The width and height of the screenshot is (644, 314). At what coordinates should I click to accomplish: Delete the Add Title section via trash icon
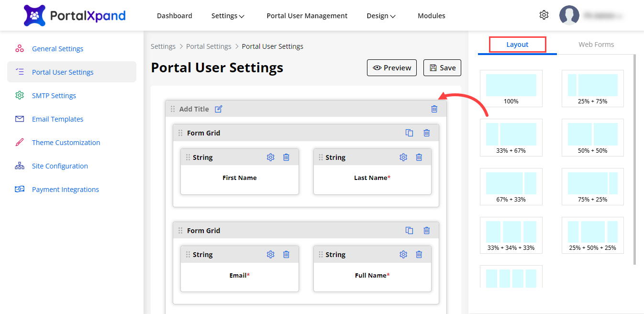pos(434,109)
